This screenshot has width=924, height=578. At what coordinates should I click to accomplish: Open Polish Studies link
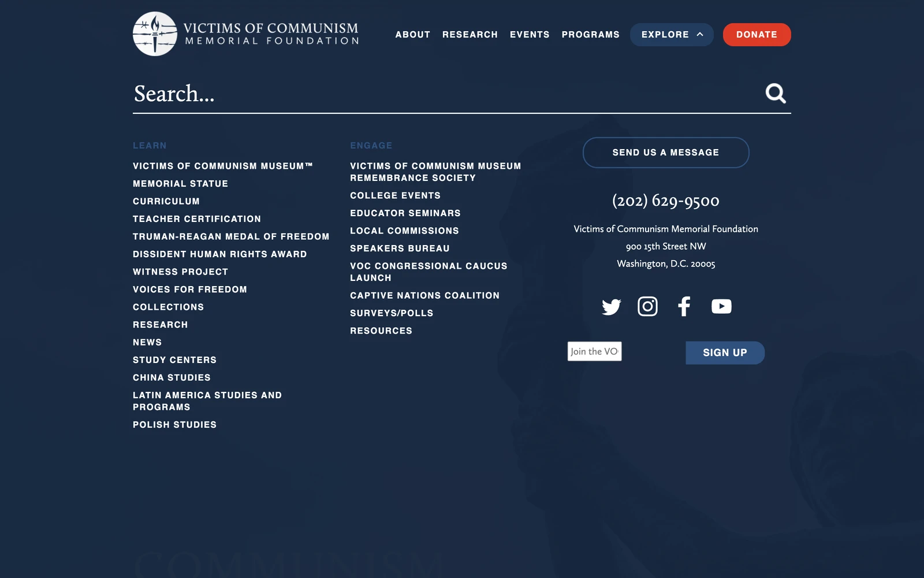174,425
